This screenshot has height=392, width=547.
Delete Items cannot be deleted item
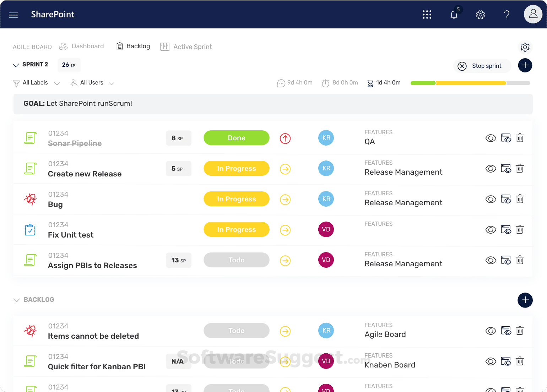tap(520, 331)
